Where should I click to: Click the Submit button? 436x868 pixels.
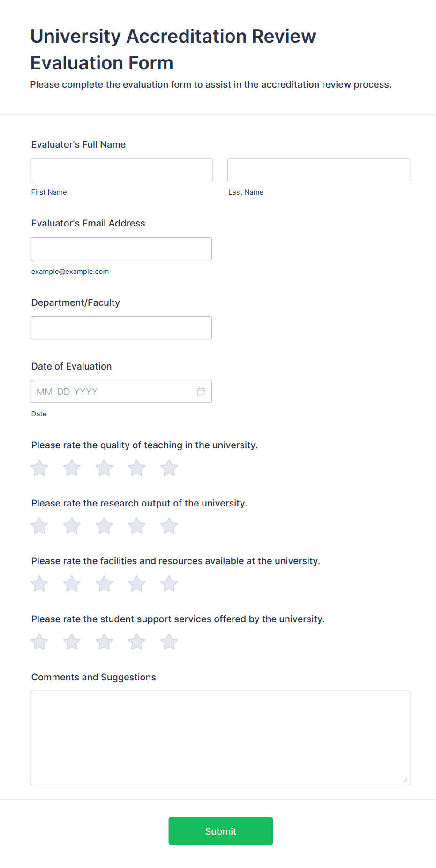pyautogui.click(x=220, y=830)
